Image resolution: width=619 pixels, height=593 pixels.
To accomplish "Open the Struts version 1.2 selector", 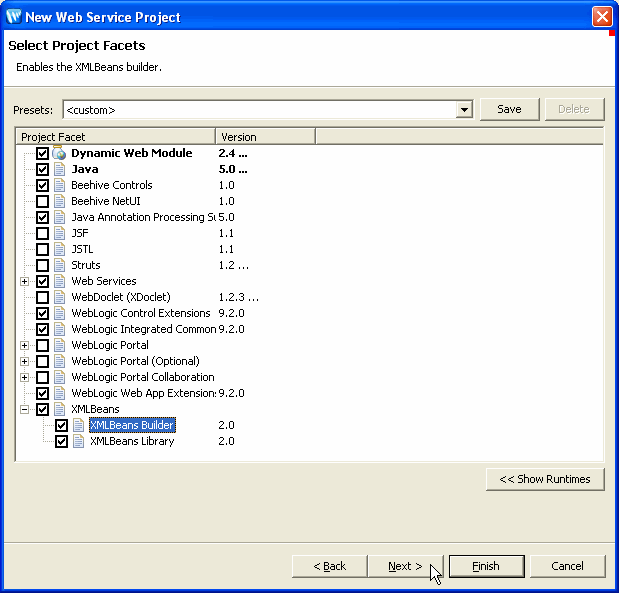I will pos(234,265).
